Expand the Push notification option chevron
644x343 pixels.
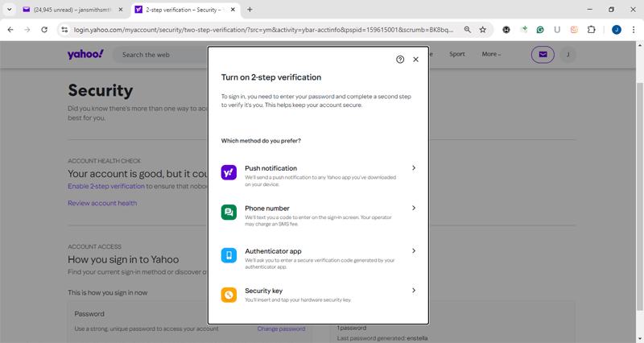[x=414, y=168]
